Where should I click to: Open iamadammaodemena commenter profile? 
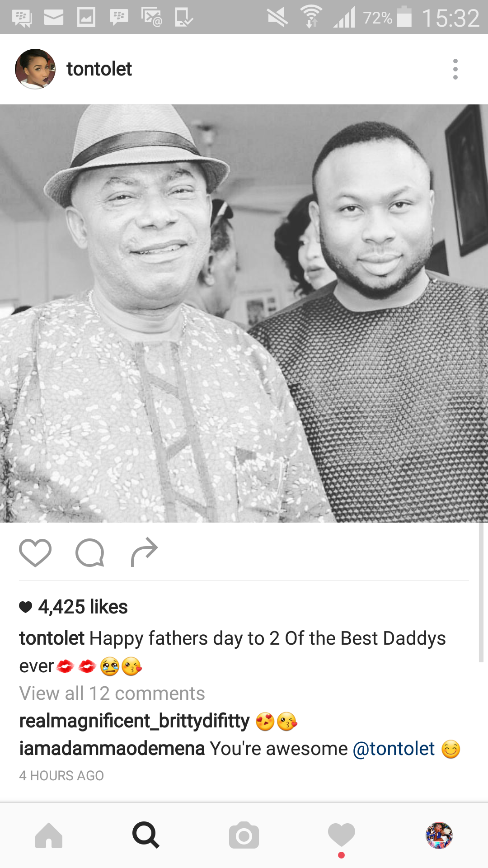[x=112, y=749]
